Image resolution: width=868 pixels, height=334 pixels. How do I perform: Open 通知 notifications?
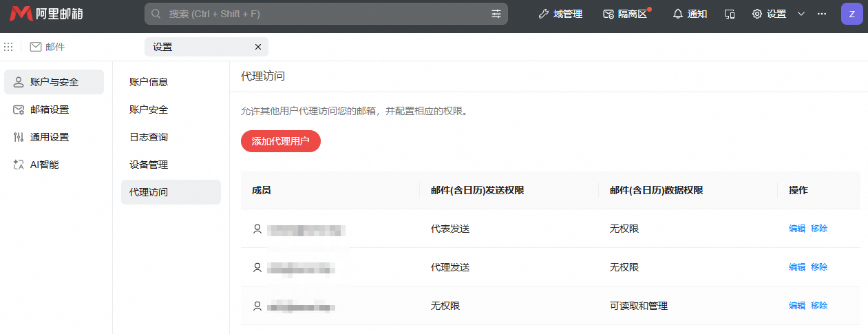[x=690, y=14]
